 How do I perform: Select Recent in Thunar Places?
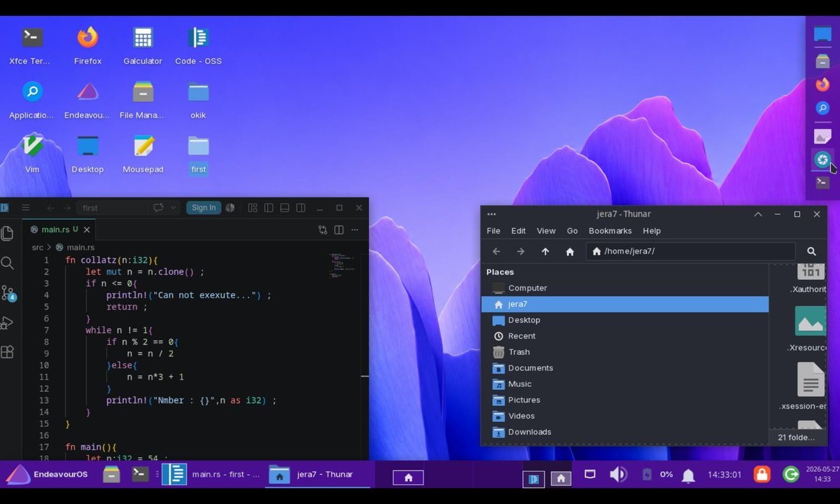625,336
